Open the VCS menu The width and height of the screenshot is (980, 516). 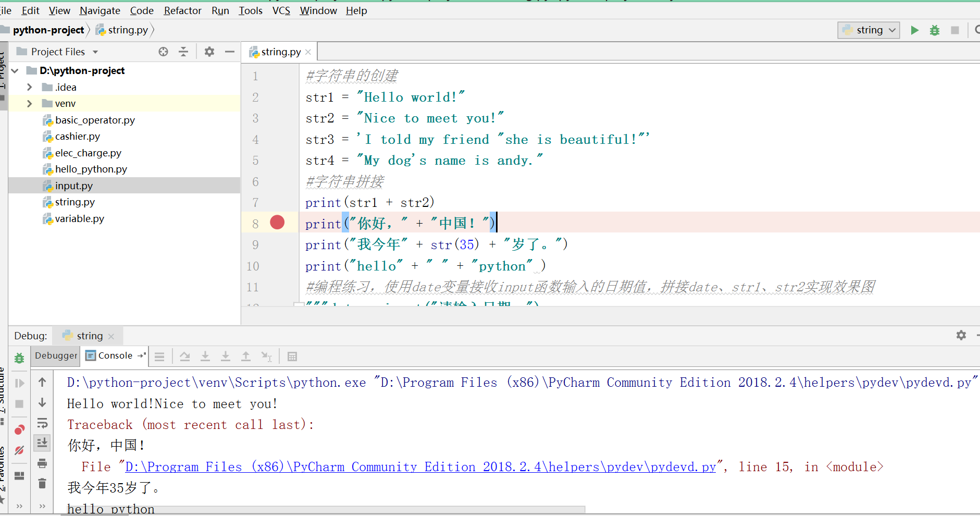[x=281, y=10]
